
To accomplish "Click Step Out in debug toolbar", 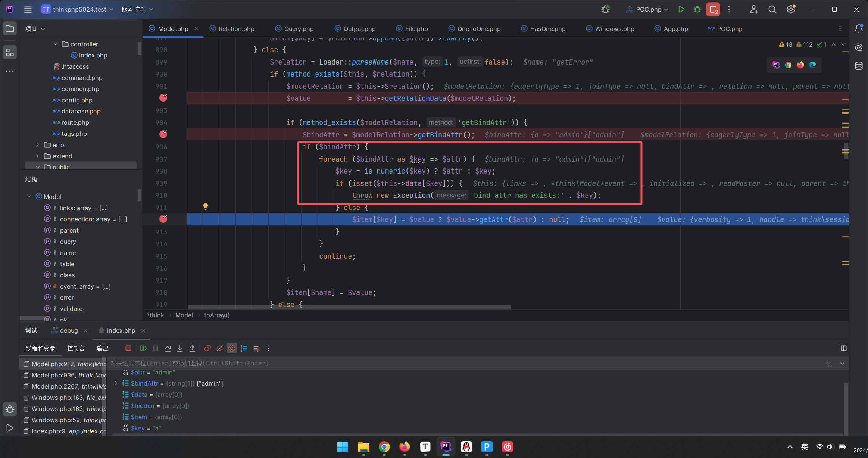I will pos(192,348).
